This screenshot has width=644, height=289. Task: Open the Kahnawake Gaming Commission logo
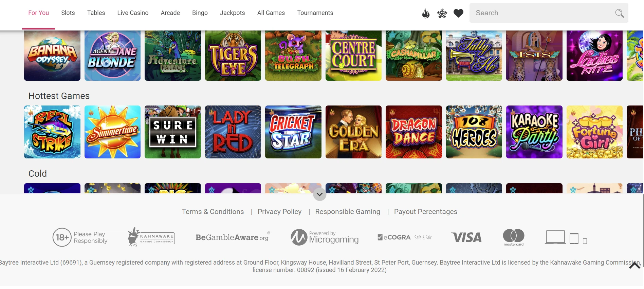(x=151, y=237)
